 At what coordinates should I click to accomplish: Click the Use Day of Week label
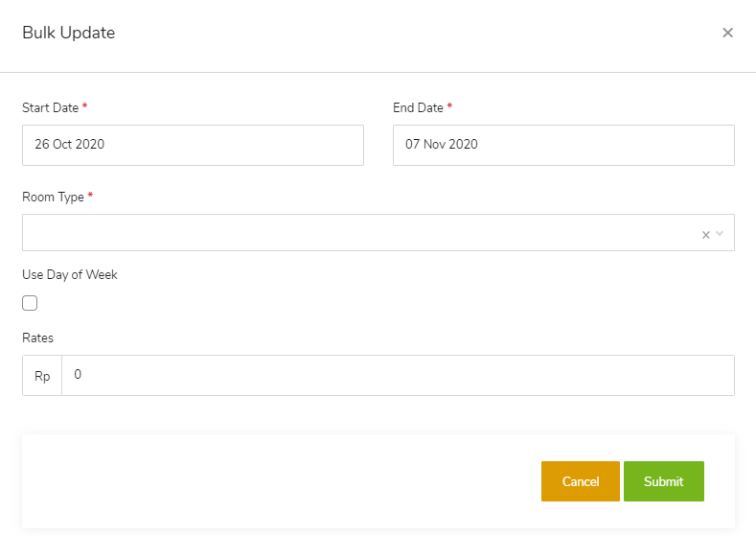(x=70, y=274)
